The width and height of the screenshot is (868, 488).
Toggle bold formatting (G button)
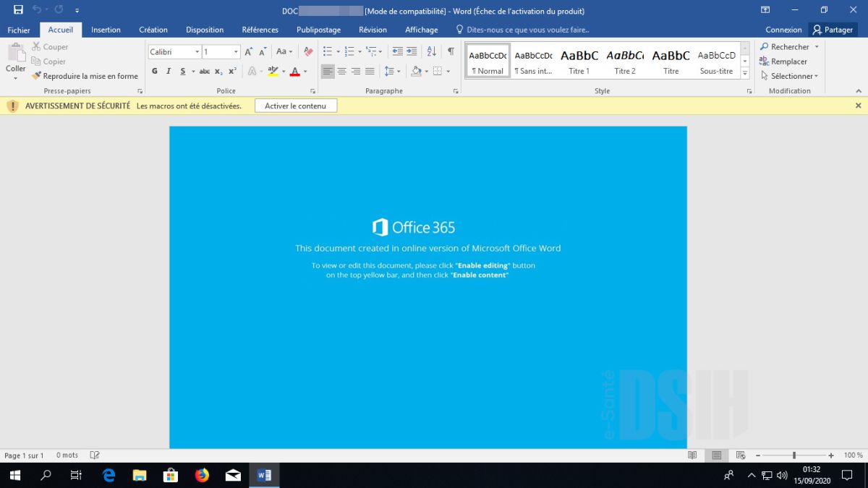[155, 71]
